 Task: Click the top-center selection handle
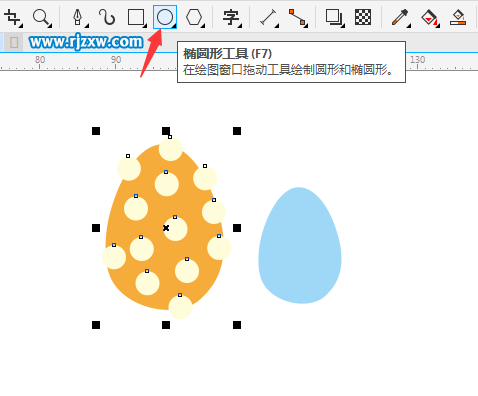[x=166, y=131]
